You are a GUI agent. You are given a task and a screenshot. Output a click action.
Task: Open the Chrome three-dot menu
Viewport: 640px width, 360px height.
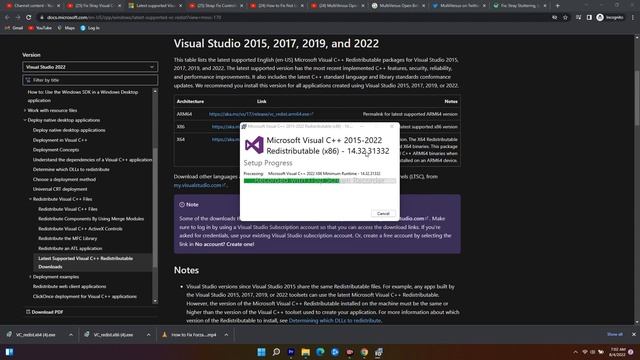[633, 18]
